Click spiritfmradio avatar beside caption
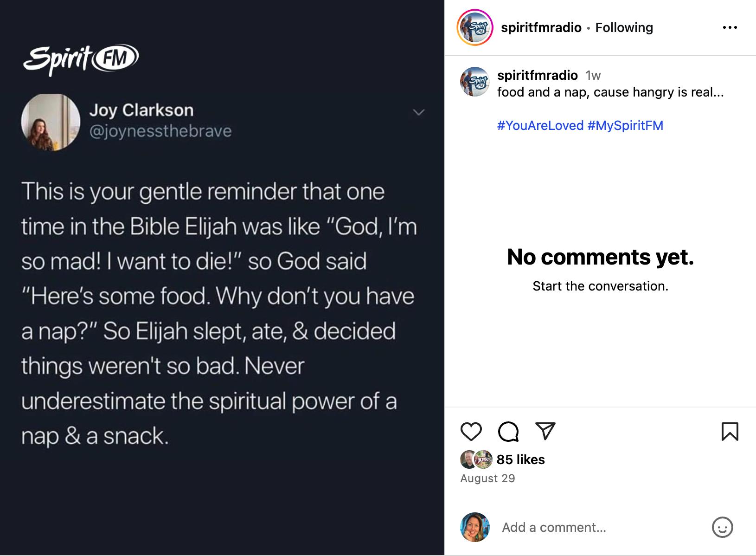 (x=474, y=82)
